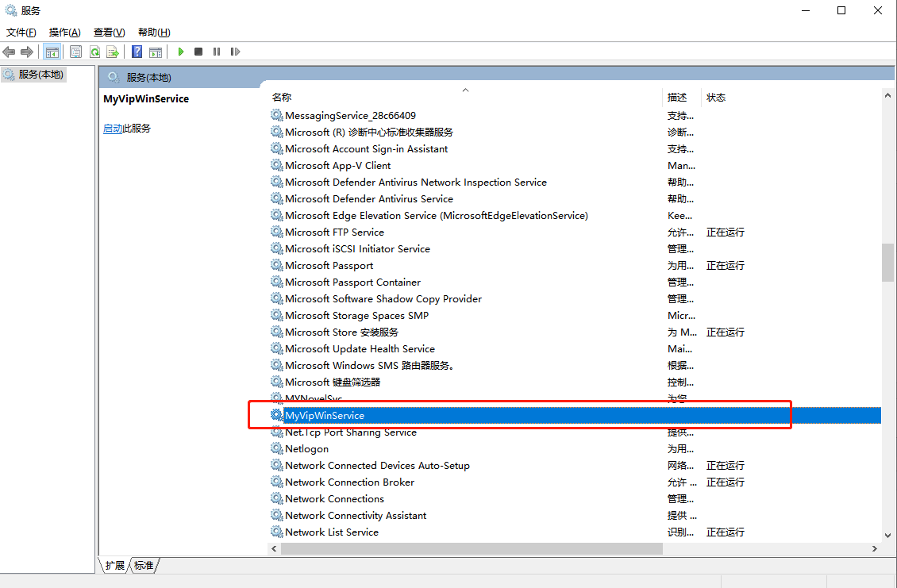Select Microsoft Update Health Service

coord(575,349)
